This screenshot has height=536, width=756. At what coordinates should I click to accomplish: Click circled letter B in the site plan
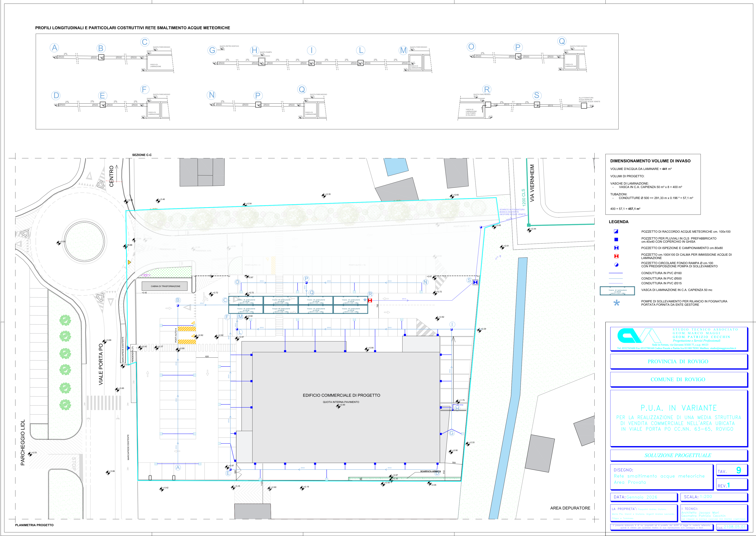point(178,300)
